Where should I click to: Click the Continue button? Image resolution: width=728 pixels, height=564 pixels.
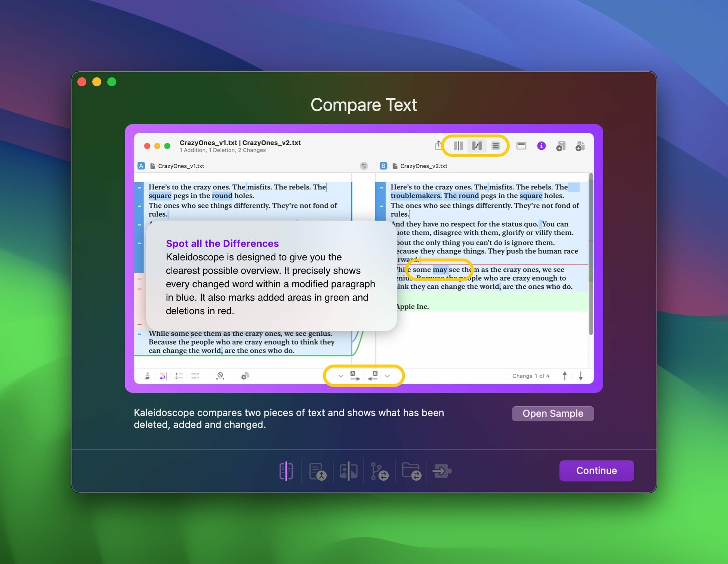596,471
